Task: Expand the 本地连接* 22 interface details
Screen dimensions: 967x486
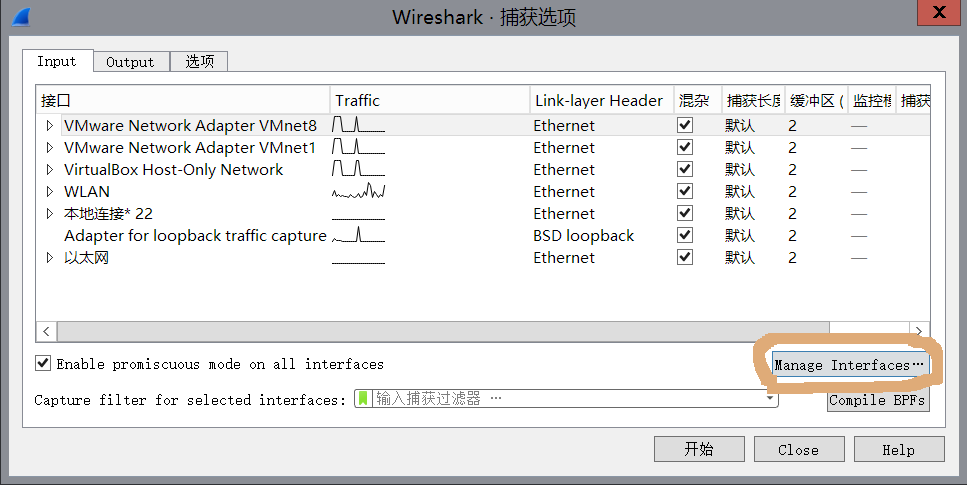Action: pos(50,214)
